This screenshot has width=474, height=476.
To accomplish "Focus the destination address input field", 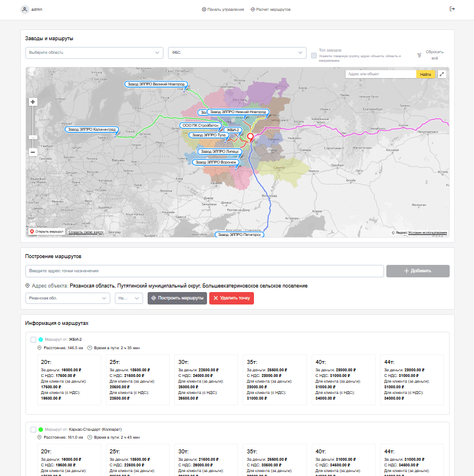I will (205, 271).
